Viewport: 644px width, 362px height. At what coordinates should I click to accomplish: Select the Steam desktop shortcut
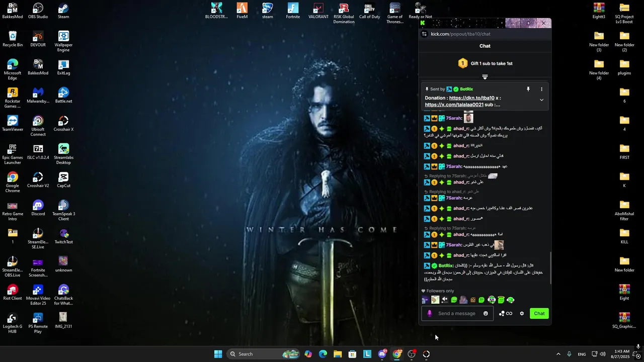coord(63,11)
